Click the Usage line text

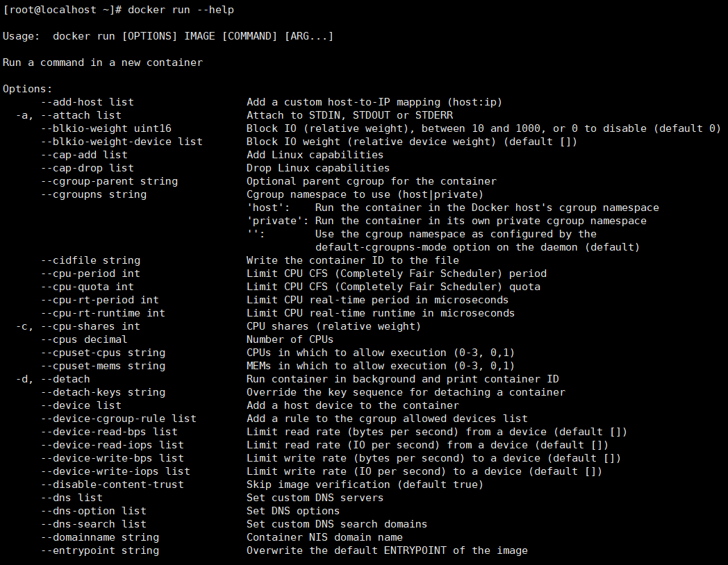pyautogui.click(x=168, y=36)
